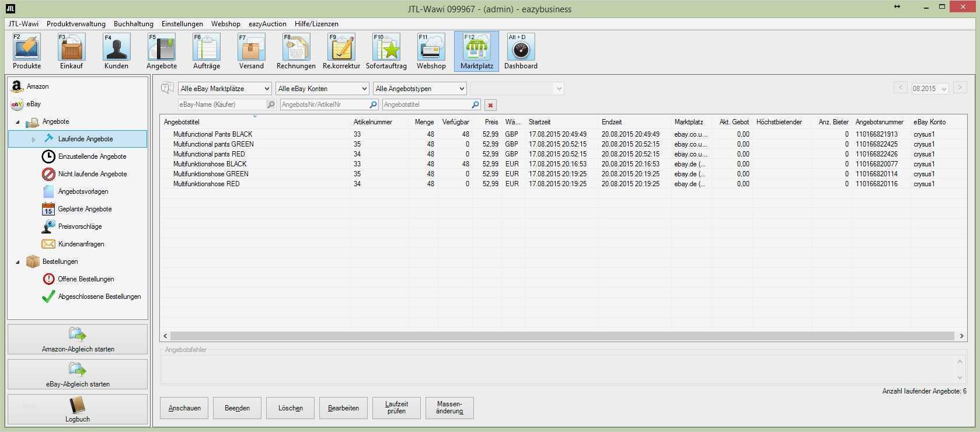The image size is (980, 432).
Task: Open the Sofortauftrag module
Action: coord(386,51)
